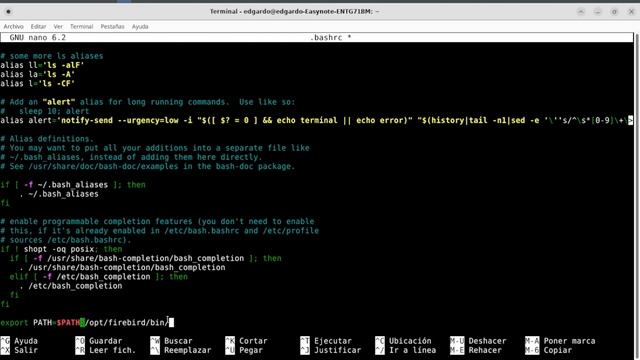Click the M-6 Copiar shortcut label
This screenshot has width=640, height=360.
pos(548,350)
